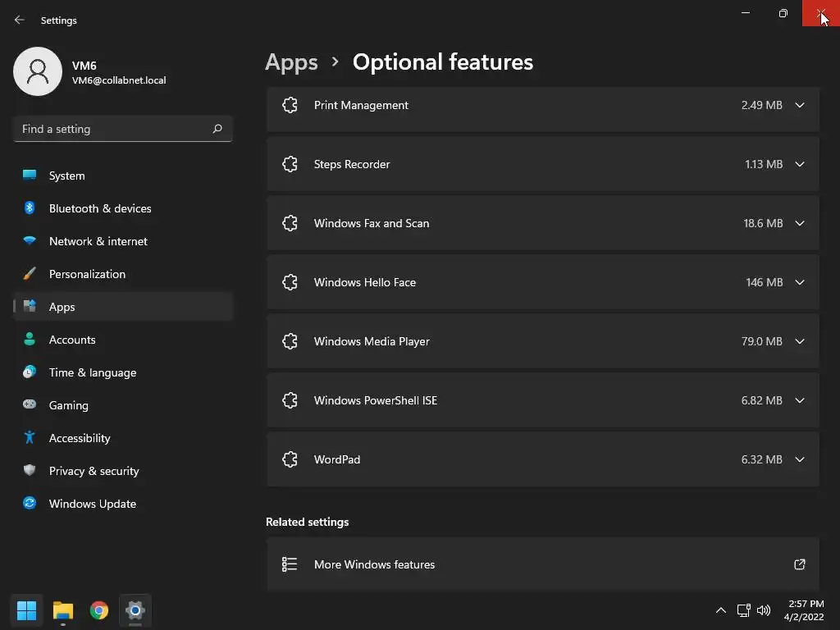The image size is (840, 630).
Task: Open the Accessibility settings icon
Action: pos(30,438)
